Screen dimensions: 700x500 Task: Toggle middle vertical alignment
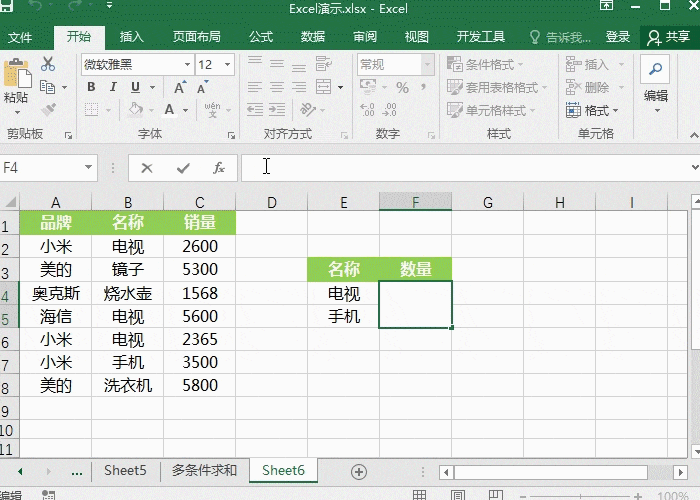click(277, 64)
